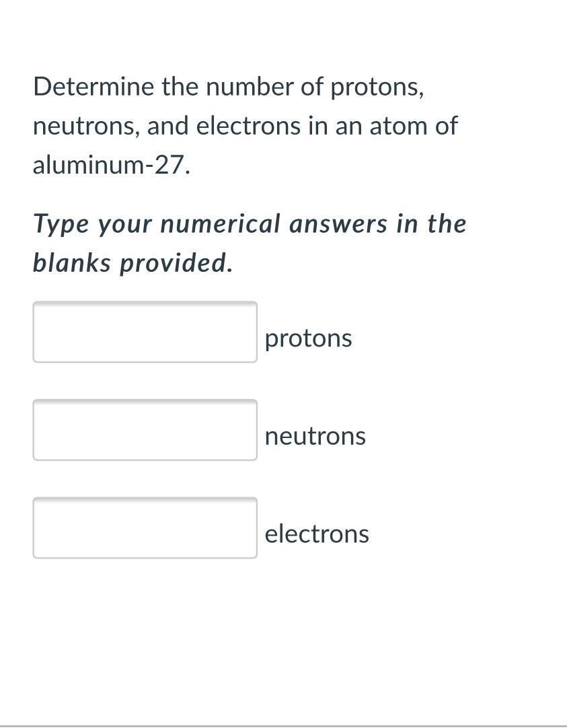The width and height of the screenshot is (567, 728).
Task: Click 'protons,' in the question's first line
Action: [377, 87]
